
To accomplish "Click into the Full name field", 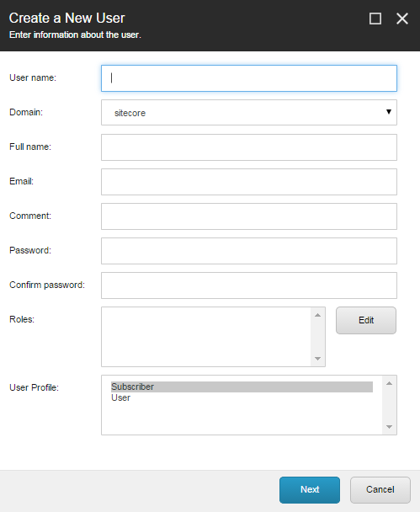I will 249,147.
